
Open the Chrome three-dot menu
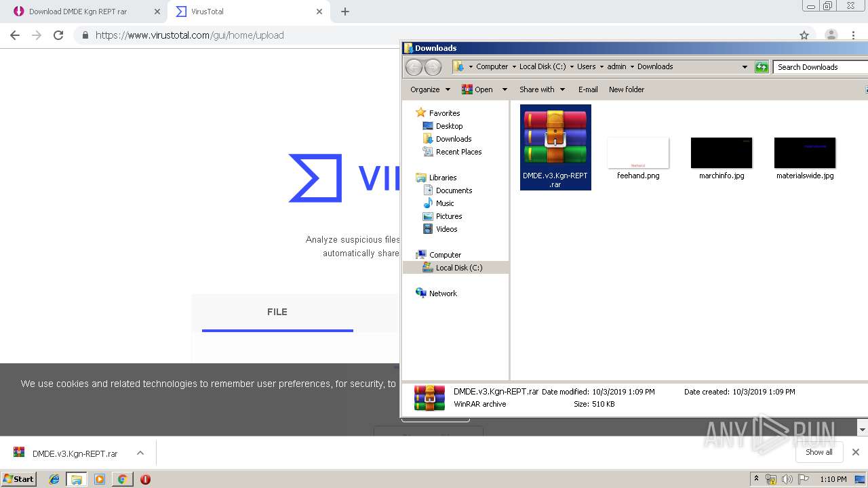pos(854,35)
